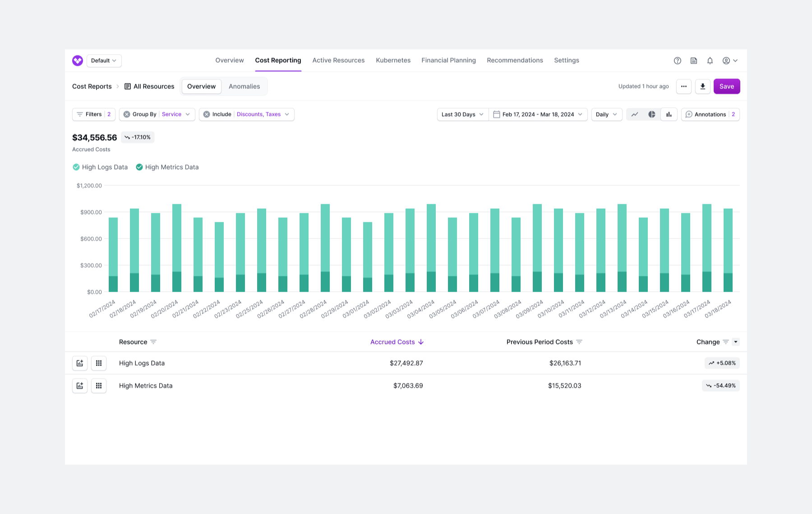This screenshot has height=514, width=812.
Task: Click the download report icon
Action: pos(702,87)
